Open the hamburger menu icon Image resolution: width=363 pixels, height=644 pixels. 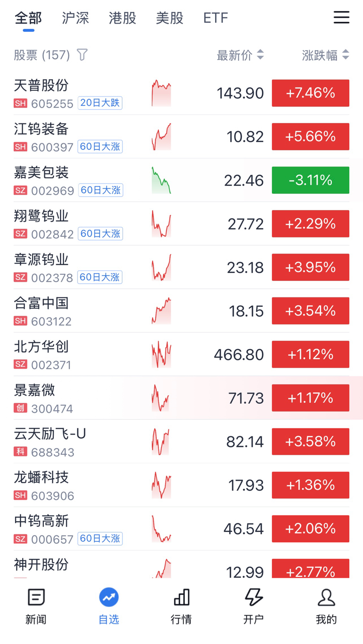pos(341,17)
